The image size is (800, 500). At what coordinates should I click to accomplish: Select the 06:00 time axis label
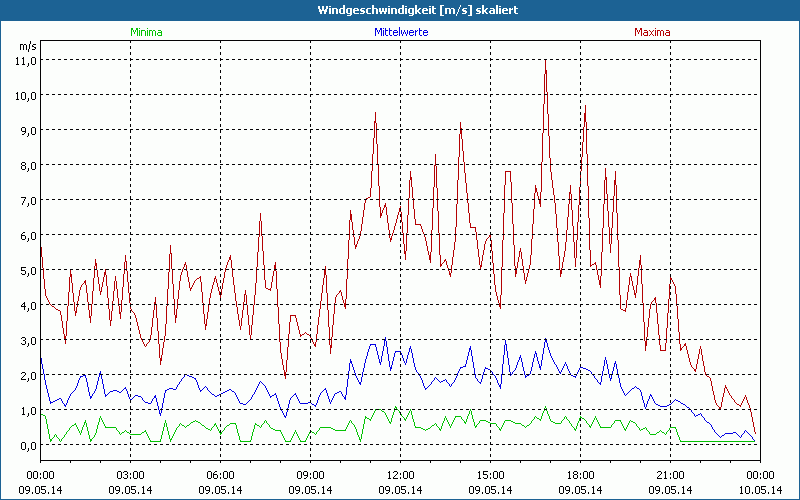pyautogui.click(x=220, y=474)
